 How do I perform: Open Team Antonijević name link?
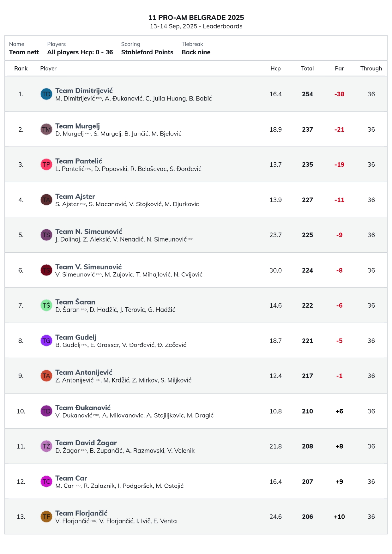84,372
